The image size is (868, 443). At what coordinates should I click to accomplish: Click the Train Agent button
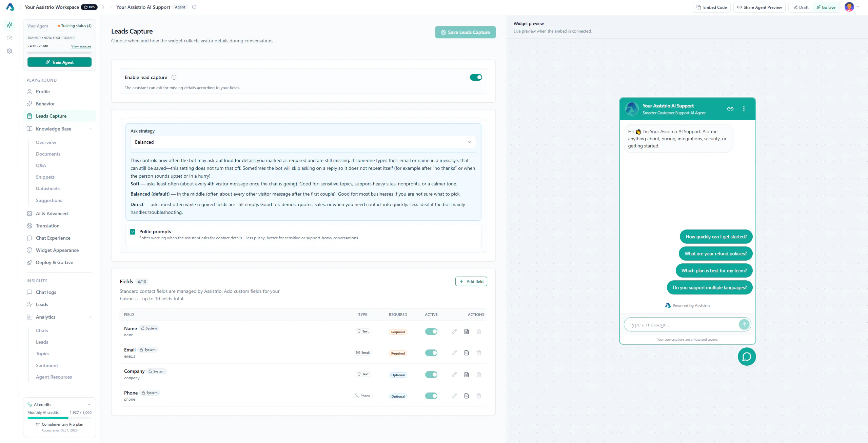(59, 62)
